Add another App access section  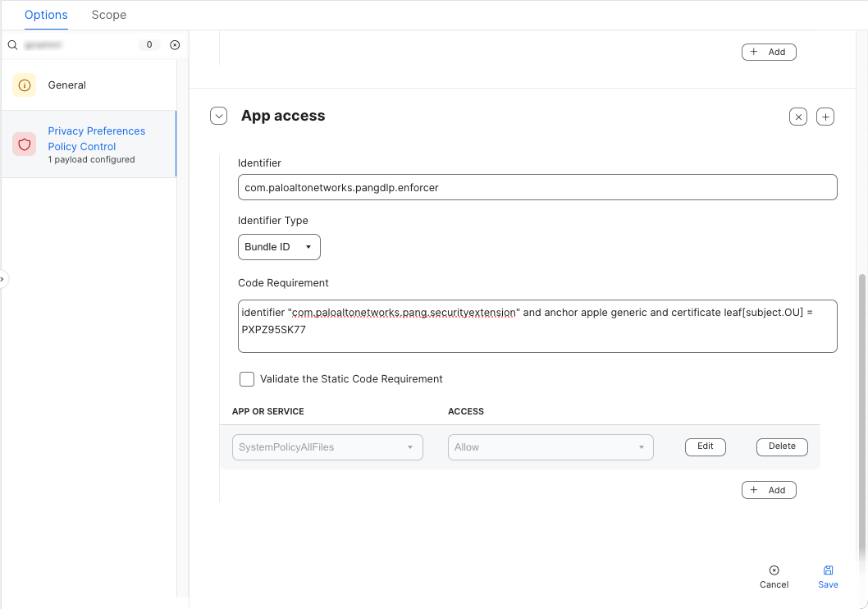[826, 117]
